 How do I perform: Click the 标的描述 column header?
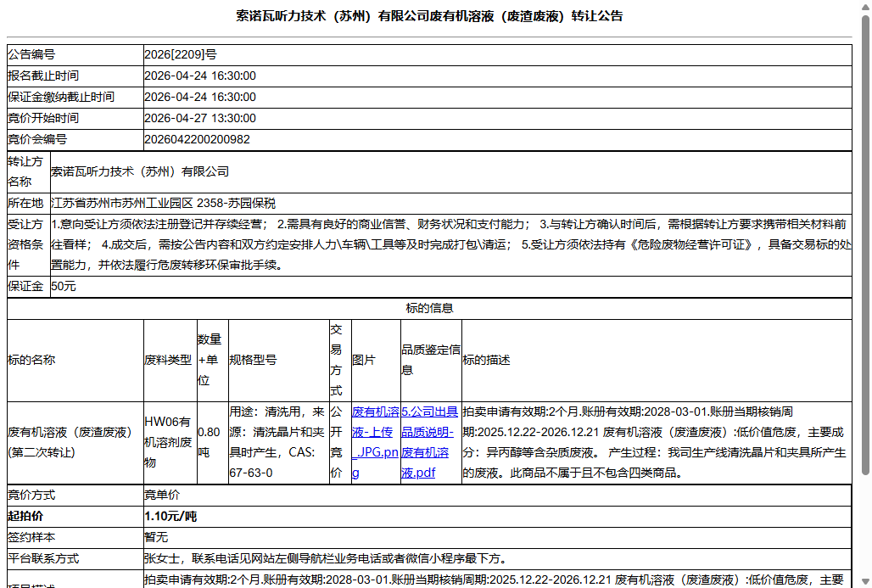657,360
